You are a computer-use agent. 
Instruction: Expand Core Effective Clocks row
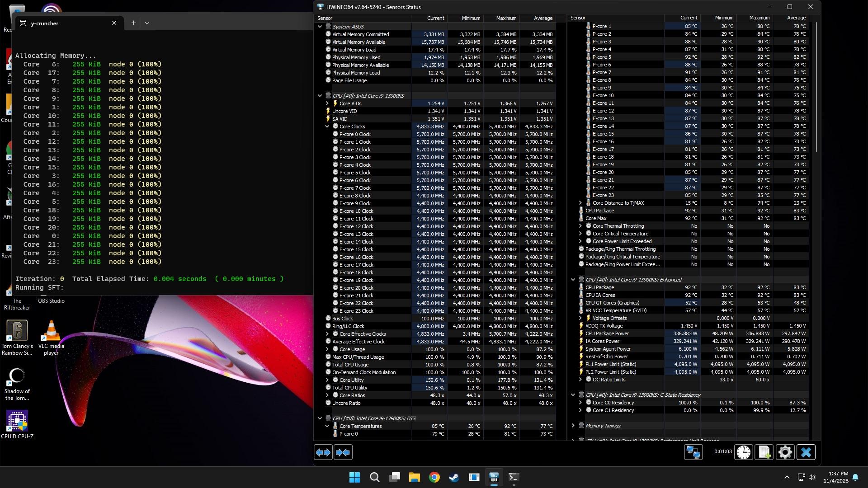tap(327, 334)
